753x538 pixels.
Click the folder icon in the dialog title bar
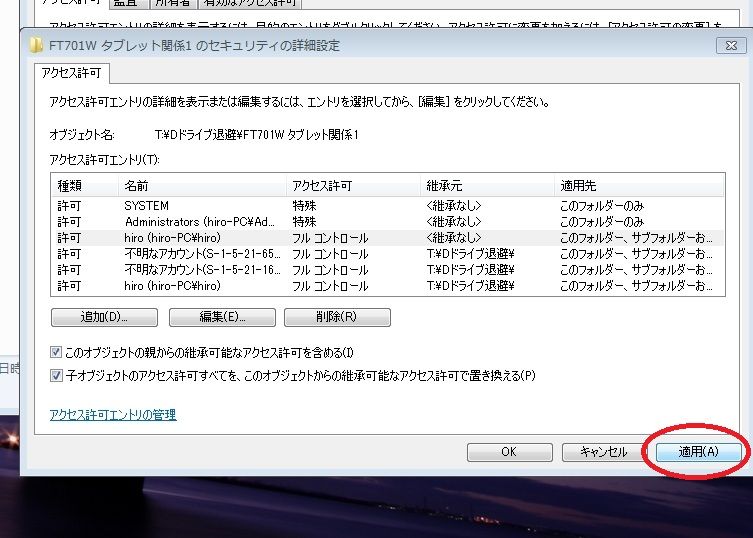point(36,45)
